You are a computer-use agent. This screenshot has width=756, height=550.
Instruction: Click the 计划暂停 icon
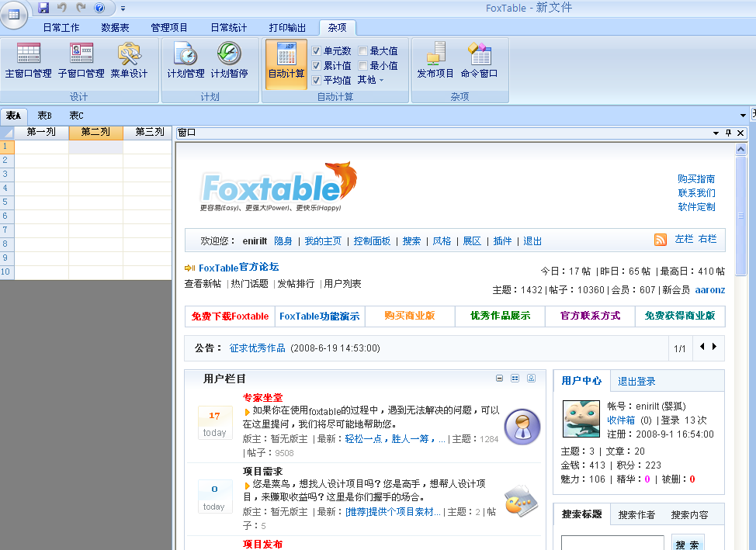coord(229,61)
